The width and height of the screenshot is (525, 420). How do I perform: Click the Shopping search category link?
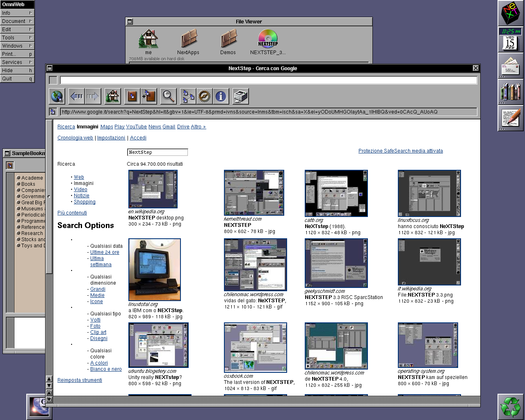pos(84,202)
